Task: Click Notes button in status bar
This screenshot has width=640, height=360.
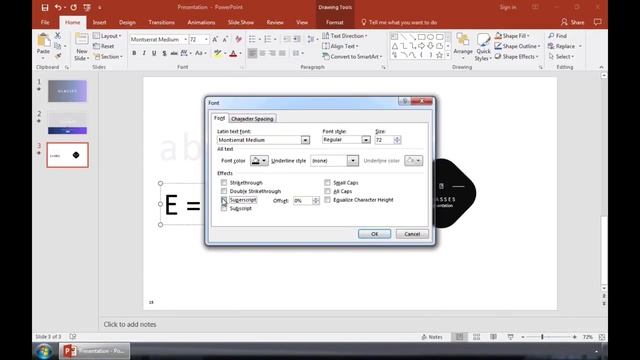Action: pos(432,337)
